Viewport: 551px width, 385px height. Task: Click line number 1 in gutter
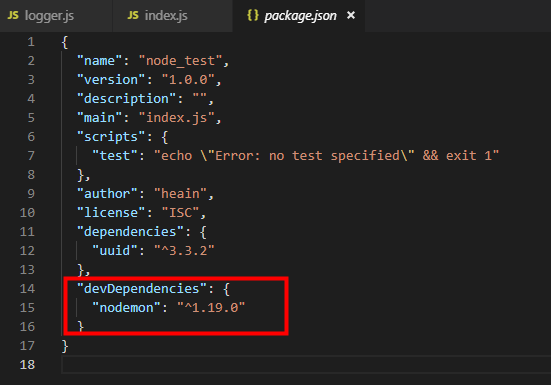tap(31, 42)
